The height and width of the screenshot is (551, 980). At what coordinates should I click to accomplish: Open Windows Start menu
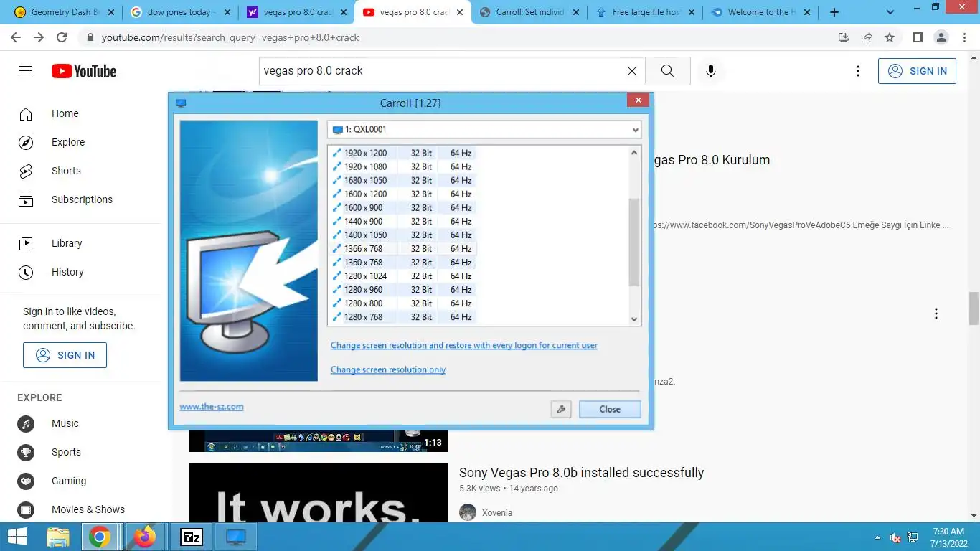[x=17, y=537]
